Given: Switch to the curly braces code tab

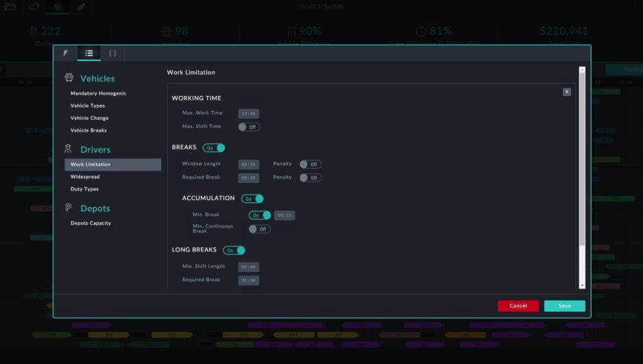Looking at the screenshot, I should [112, 53].
